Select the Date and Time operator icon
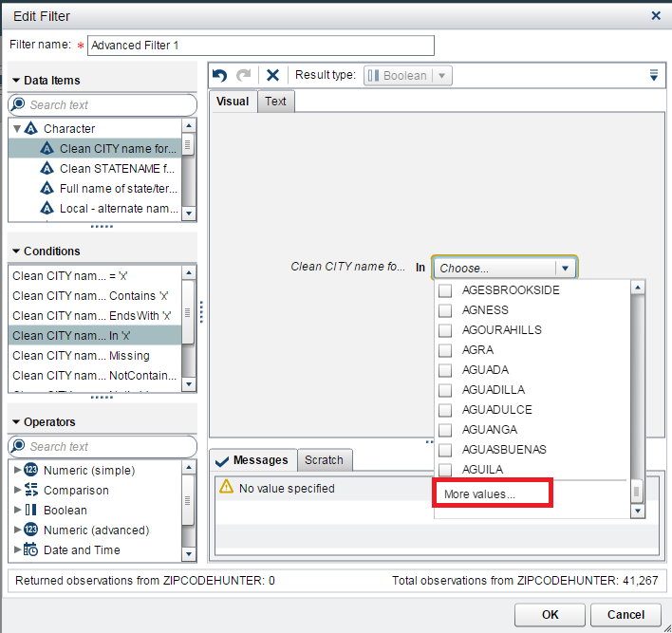The height and width of the screenshot is (633, 672). tap(31, 550)
